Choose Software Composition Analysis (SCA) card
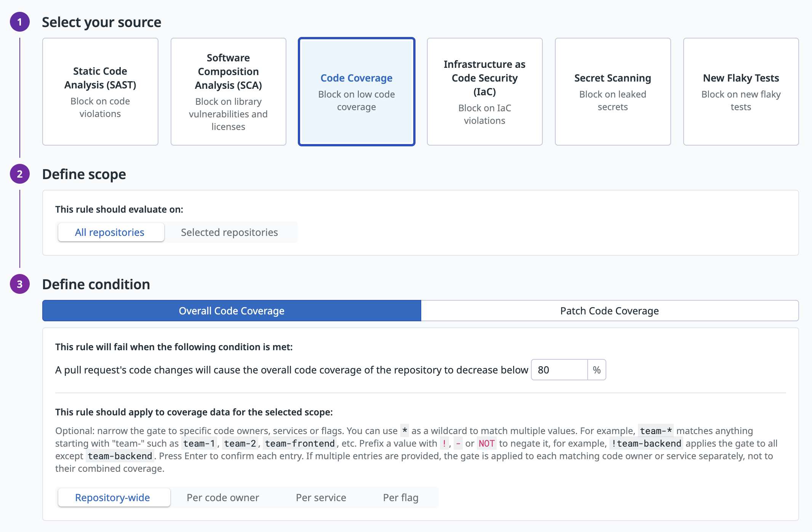This screenshot has width=812, height=532. pyautogui.click(x=228, y=91)
